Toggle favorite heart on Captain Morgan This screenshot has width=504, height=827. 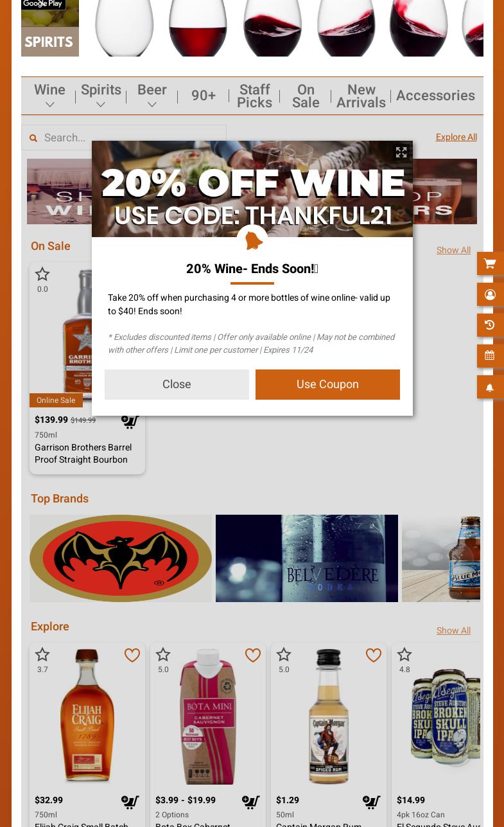[x=374, y=655]
